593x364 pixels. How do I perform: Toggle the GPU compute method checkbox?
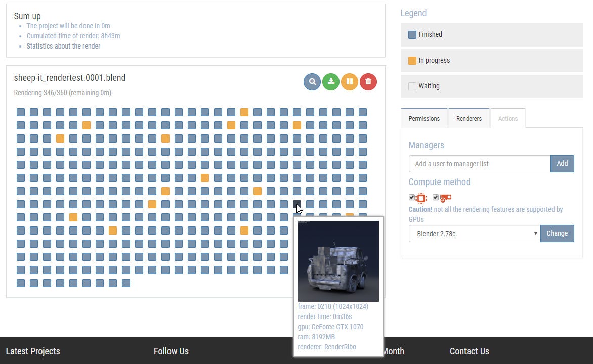pyautogui.click(x=436, y=197)
